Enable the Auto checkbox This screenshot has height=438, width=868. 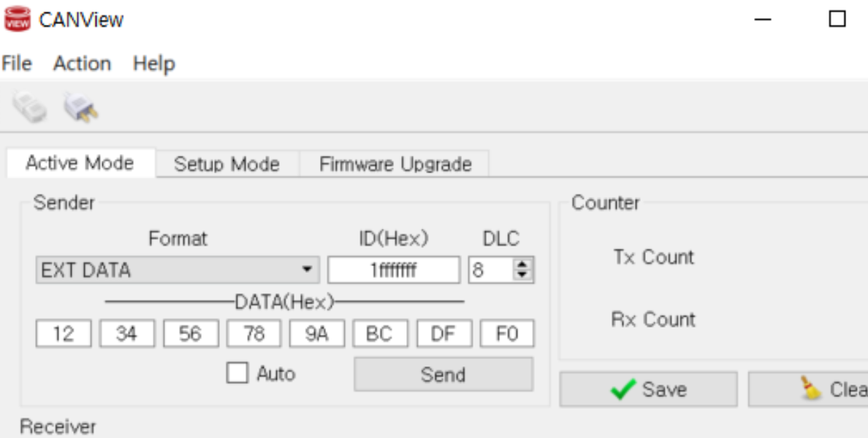[237, 373]
